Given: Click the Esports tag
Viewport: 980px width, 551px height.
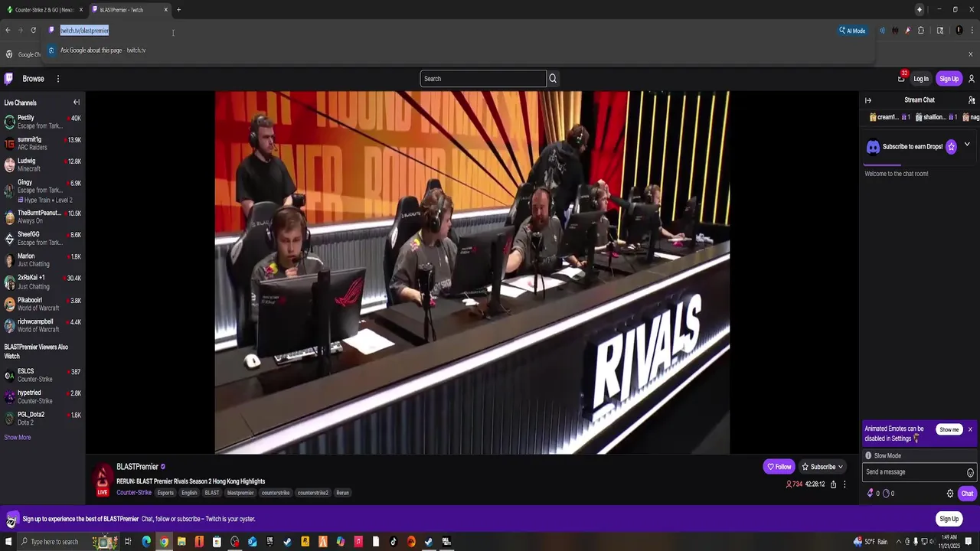Looking at the screenshot, I should pos(165,493).
